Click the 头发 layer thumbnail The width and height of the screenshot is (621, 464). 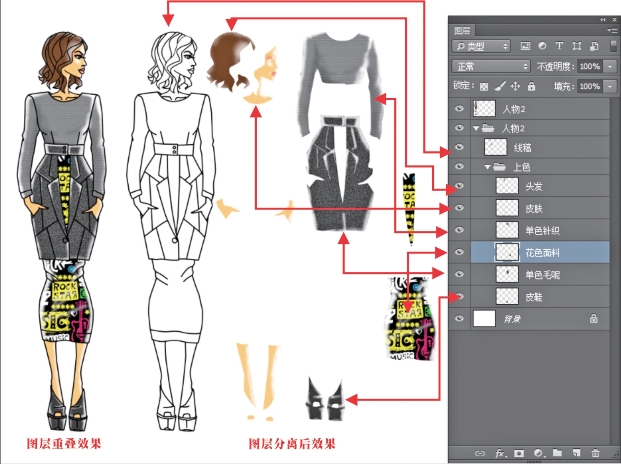click(508, 186)
